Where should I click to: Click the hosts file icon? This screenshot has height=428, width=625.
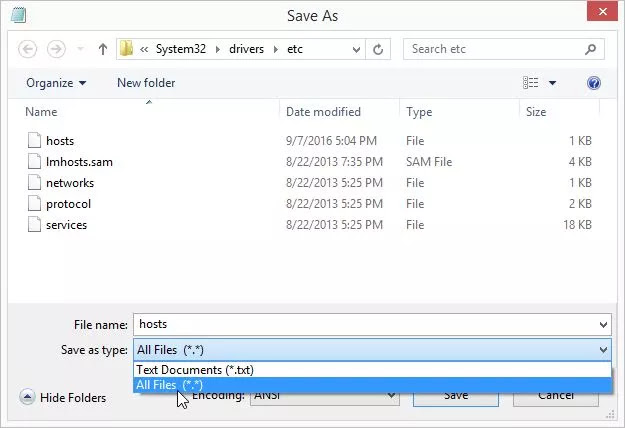pos(34,140)
